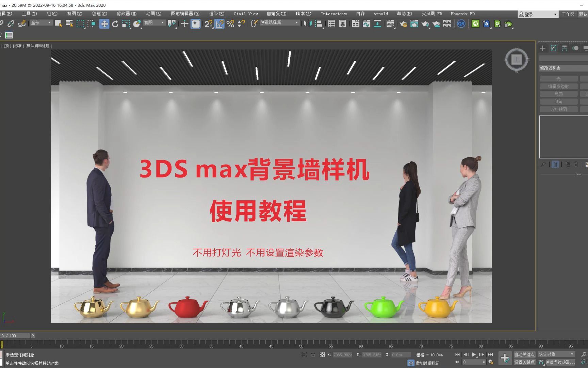Screen dimensions: 588x368
Task: Open the Scene Explorer toggle icon
Action: coord(332,24)
